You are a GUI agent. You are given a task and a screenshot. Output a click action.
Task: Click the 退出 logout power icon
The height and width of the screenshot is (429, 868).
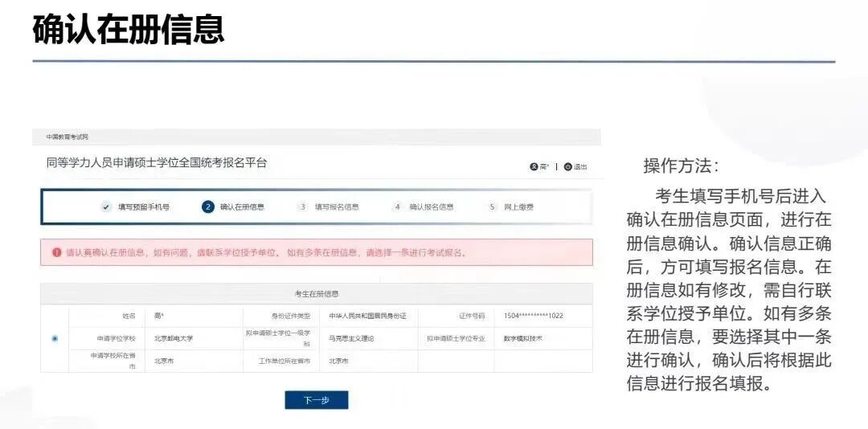pos(567,167)
